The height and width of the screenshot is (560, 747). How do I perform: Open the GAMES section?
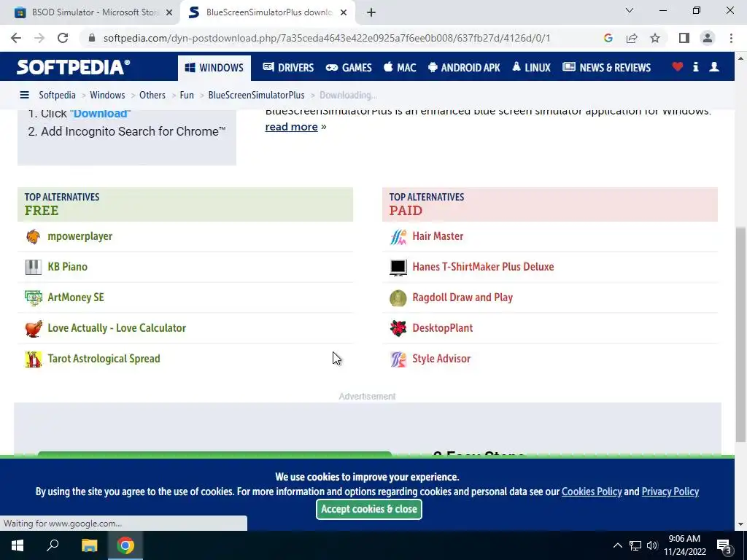coord(349,68)
